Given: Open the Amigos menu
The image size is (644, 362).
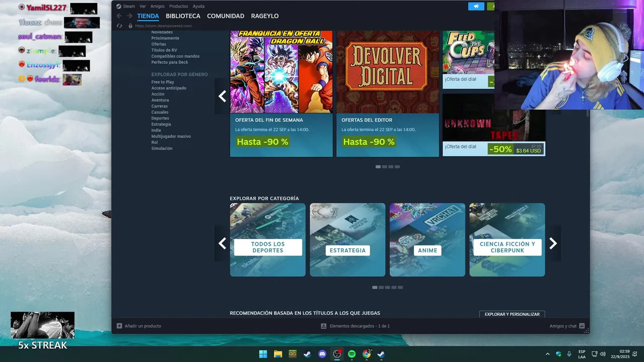Looking at the screenshot, I should [x=157, y=7].
